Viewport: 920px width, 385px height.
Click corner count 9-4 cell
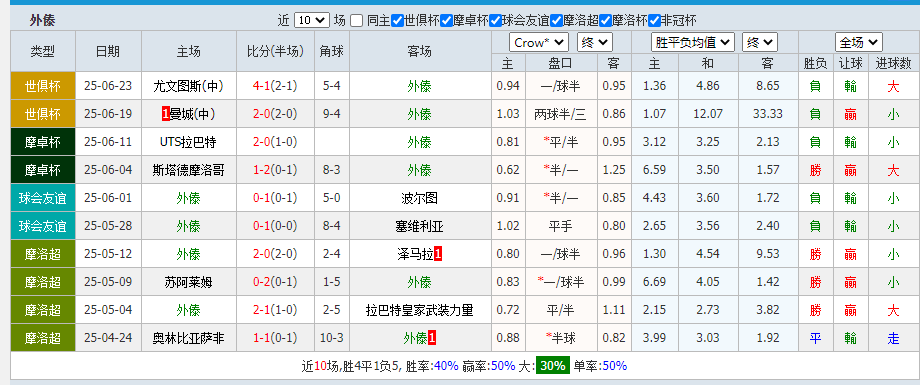pos(332,114)
